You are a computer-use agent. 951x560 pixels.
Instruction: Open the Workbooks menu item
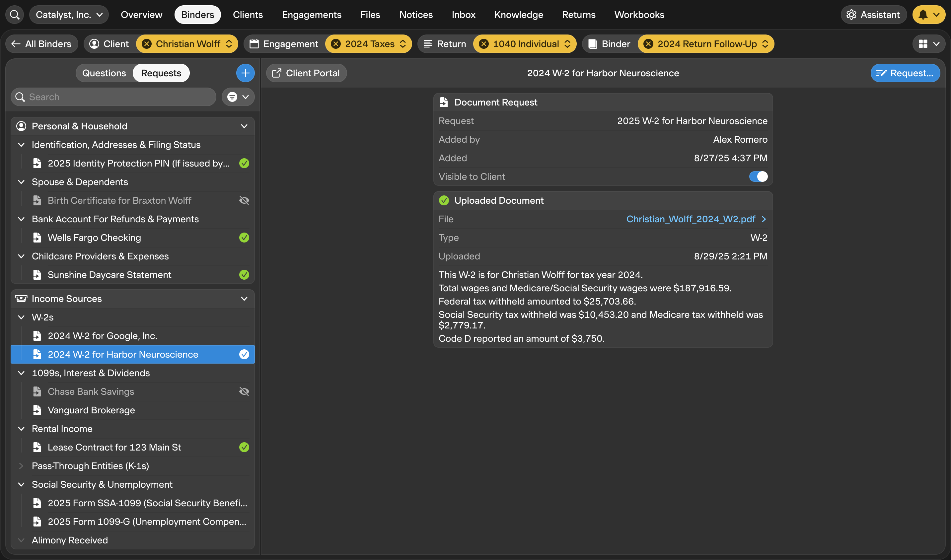pyautogui.click(x=639, y=15)
